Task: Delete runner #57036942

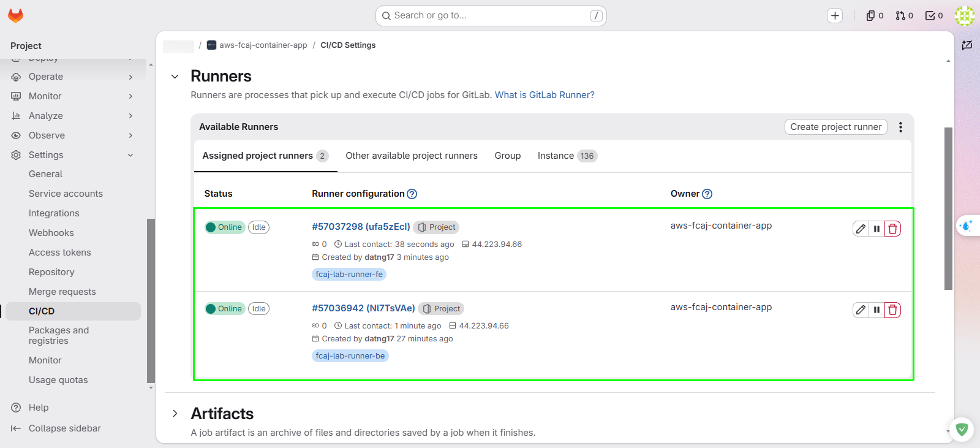Action: click(x=892, y=310)
